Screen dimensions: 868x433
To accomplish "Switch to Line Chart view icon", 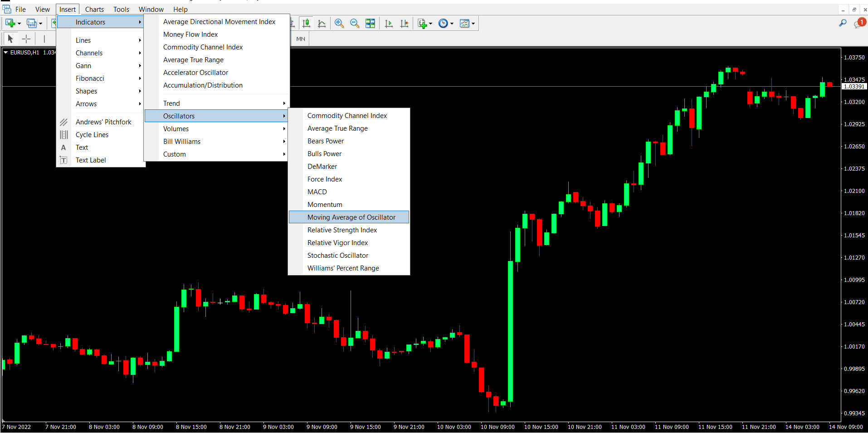I will (x=322, y=23).
